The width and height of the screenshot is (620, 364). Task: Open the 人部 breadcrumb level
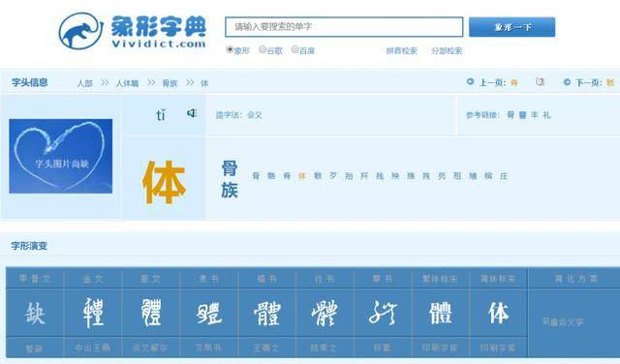pos(84,83)
